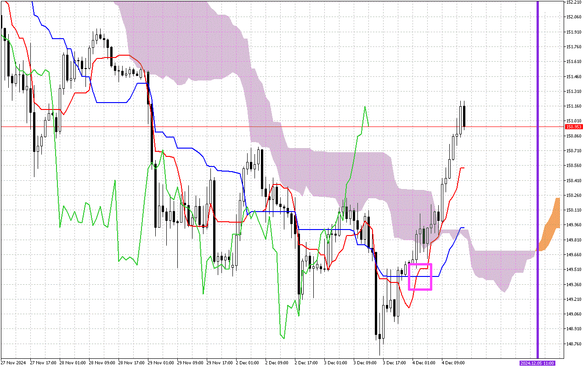The width and height of the screenshot is (588, 368).
Task: Click the 2 Dec 01:00 time axis label
Action: click(248, 363)
